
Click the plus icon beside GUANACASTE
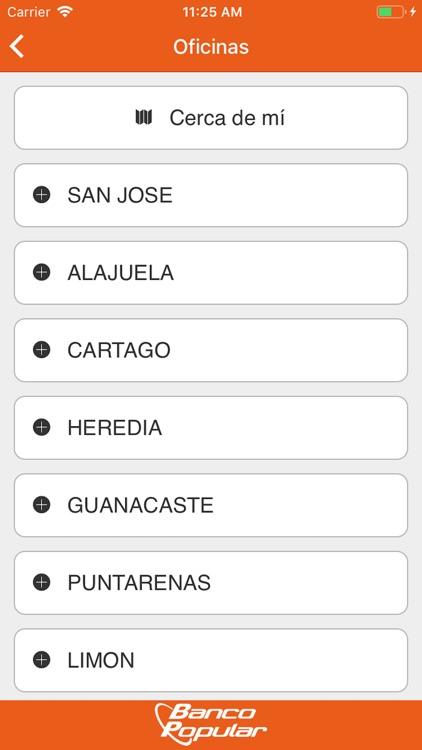(42, 505)
